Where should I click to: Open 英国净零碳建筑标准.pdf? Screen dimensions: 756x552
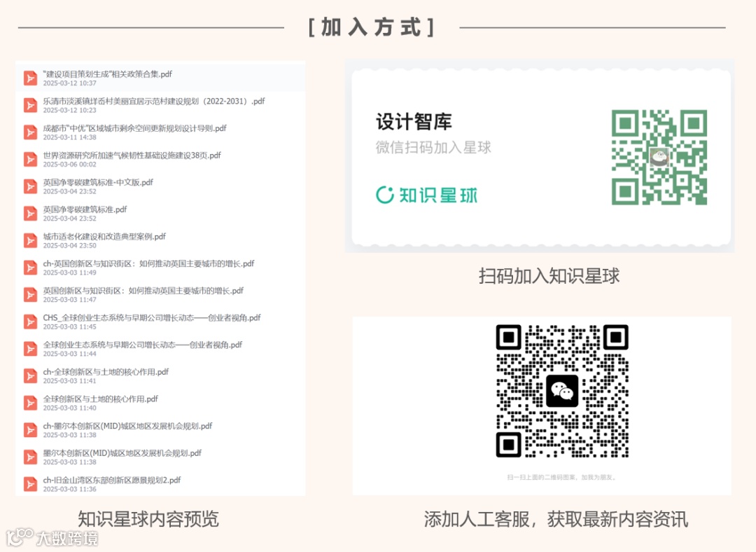pyautogui.click(x=84, y=209)
